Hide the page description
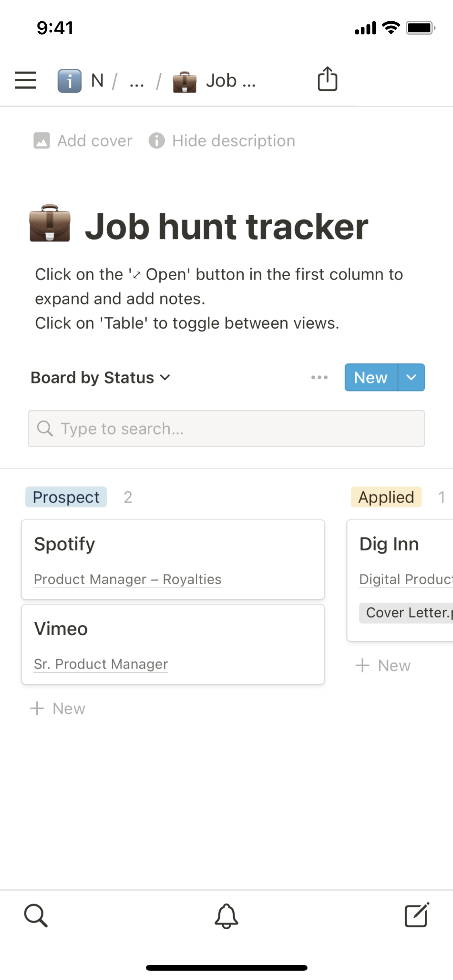453x980 pixels. pyautogui.click(x=222, y=141)
